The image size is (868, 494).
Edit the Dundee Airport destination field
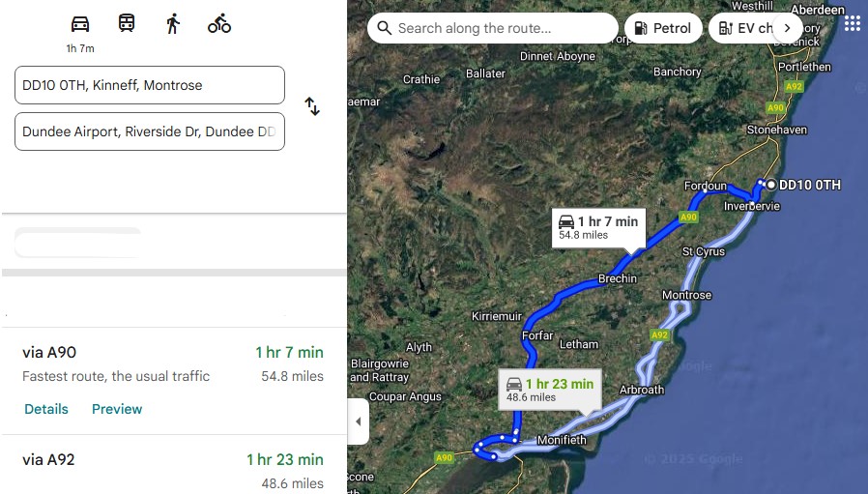(150, 131)
